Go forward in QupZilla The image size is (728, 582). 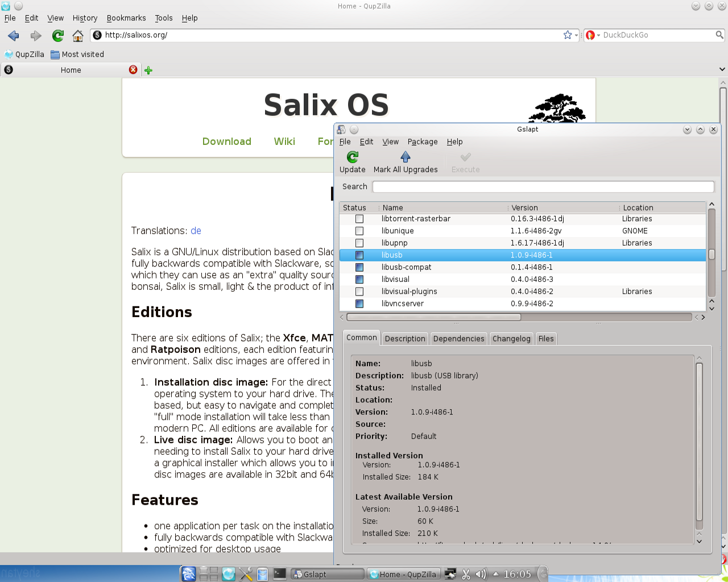click(x=36, y=36)
